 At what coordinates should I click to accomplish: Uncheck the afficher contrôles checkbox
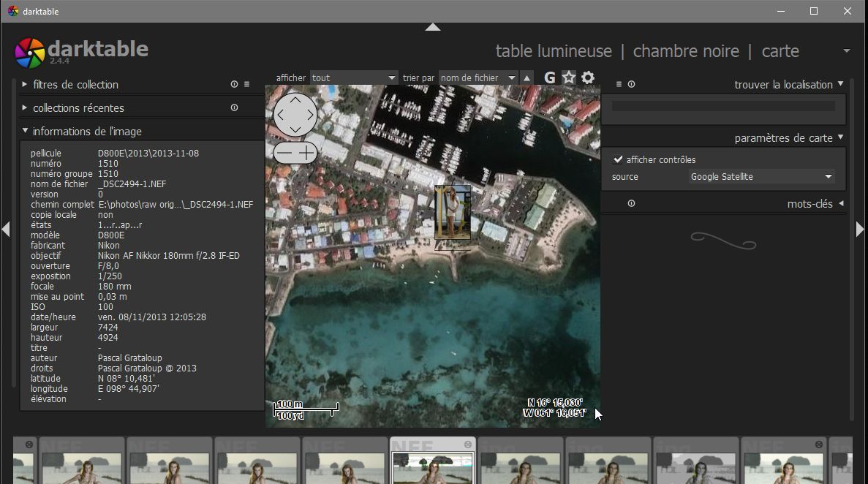(x=618, y=159)
